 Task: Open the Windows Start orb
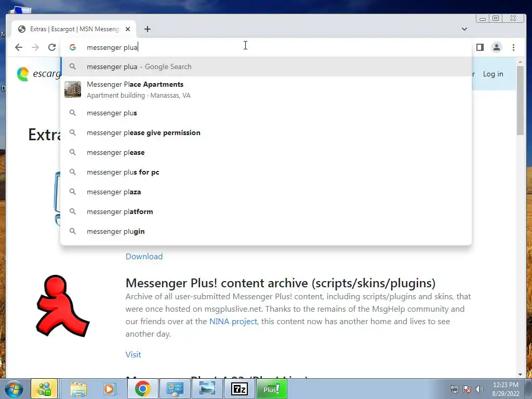tap(14, 389)
